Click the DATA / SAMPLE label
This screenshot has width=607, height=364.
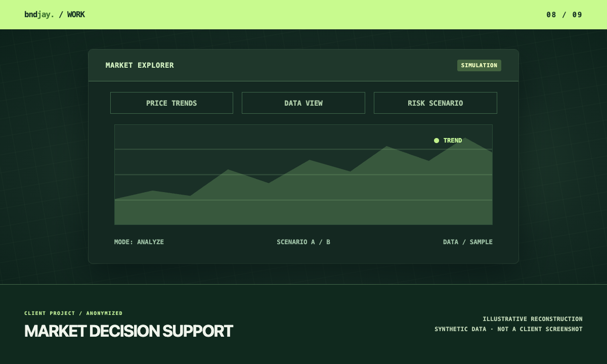pyautogui.click(x=468, y=242)
